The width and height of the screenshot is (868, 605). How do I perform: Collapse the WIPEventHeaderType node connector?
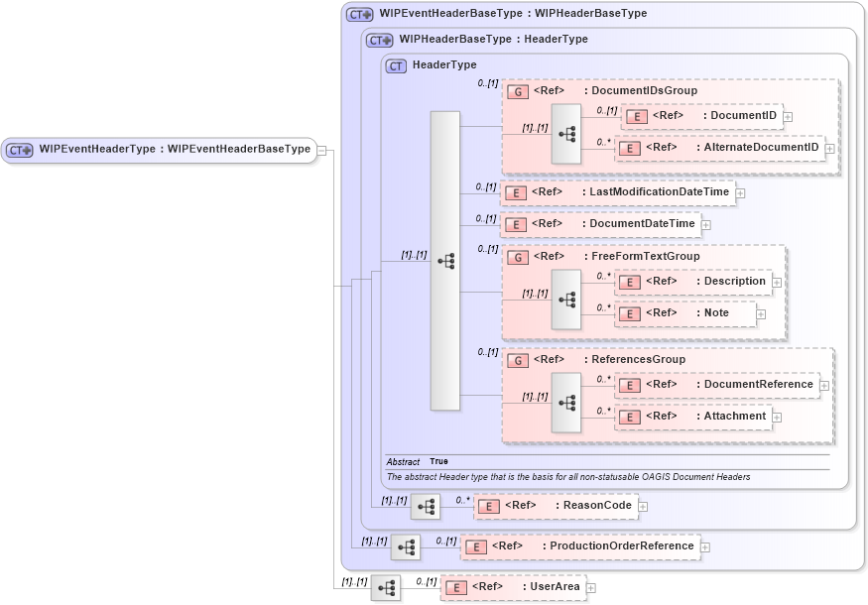[x=322, y=150]
